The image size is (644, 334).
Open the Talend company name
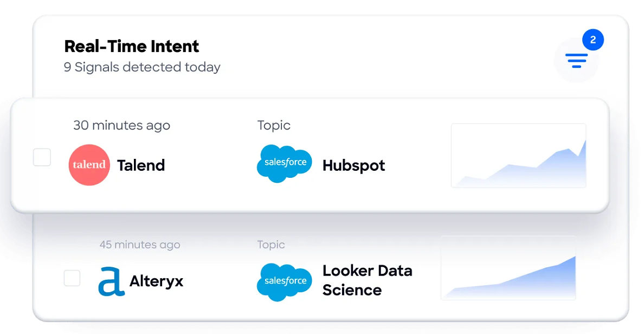point(141,165)
